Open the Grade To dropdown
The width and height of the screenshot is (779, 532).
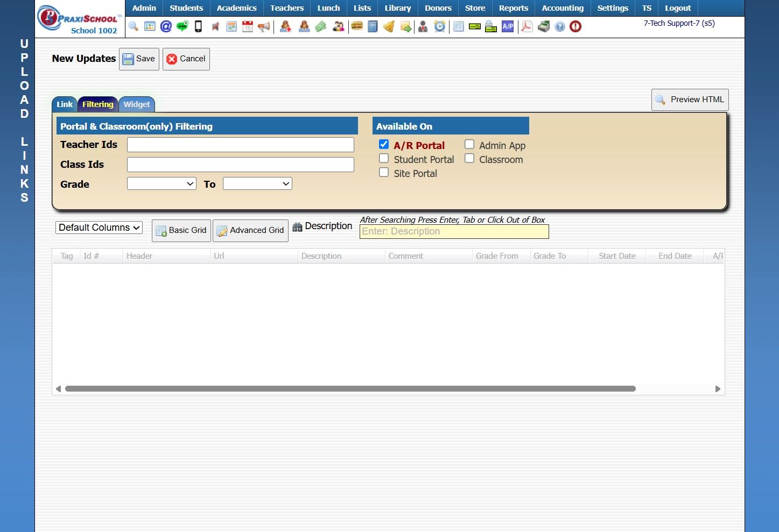257,183
